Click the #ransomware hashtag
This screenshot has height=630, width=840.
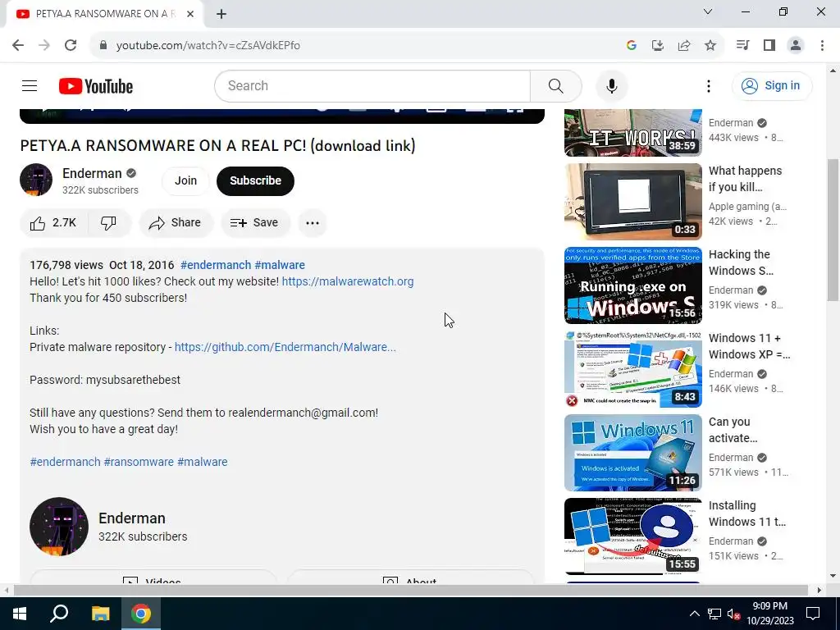click(139, 462)
